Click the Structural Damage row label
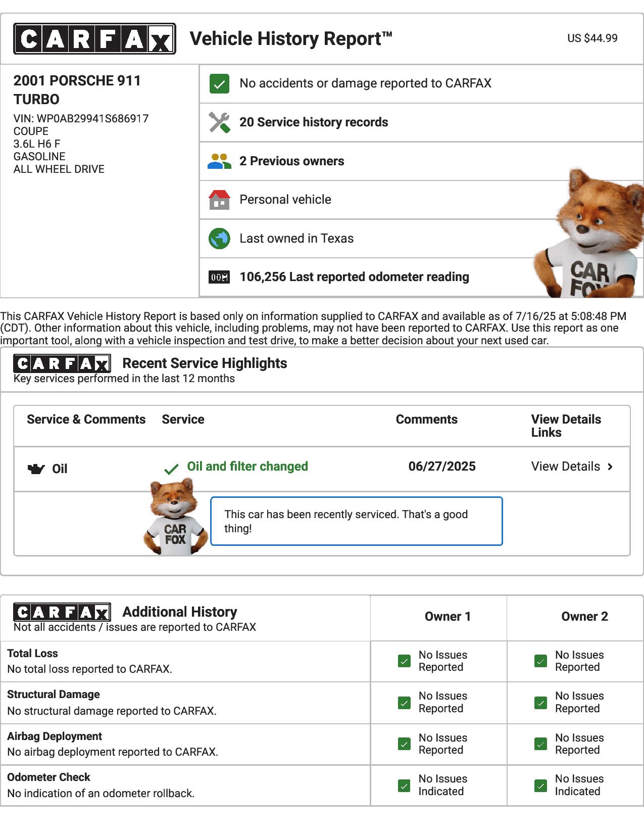Screen dimensions: 644x834 54,694
